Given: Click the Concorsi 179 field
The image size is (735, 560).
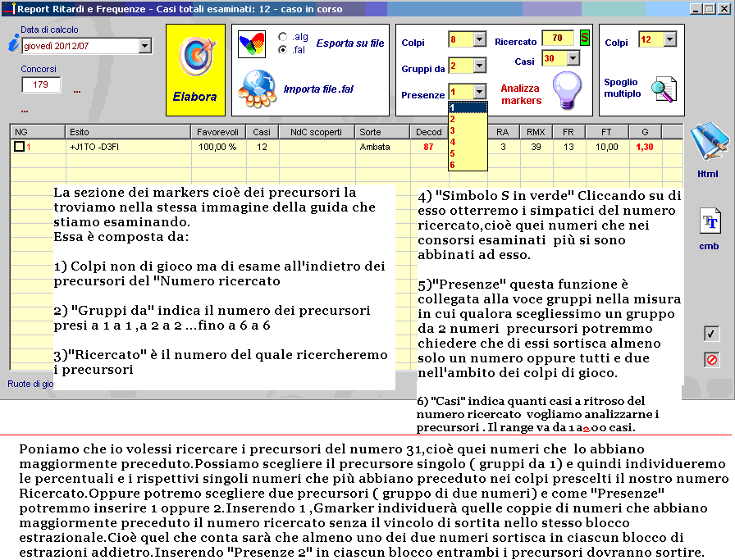Looking at the screenshot, I should pos(41,84).
